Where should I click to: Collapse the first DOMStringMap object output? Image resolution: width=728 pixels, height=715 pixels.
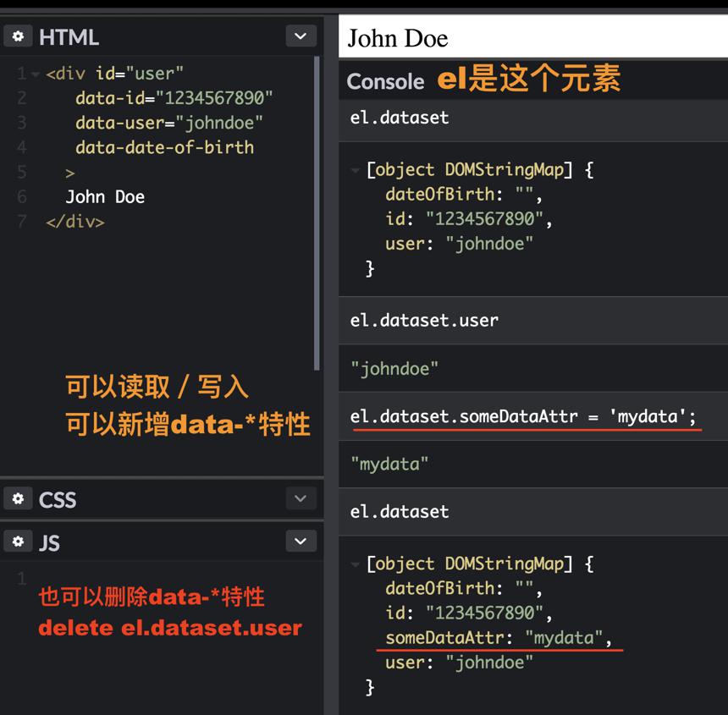pyautogui.click(x=356, y=170)
